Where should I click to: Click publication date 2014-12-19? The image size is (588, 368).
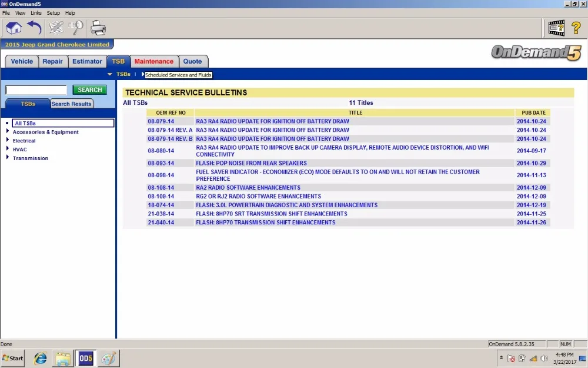(532, 205)
